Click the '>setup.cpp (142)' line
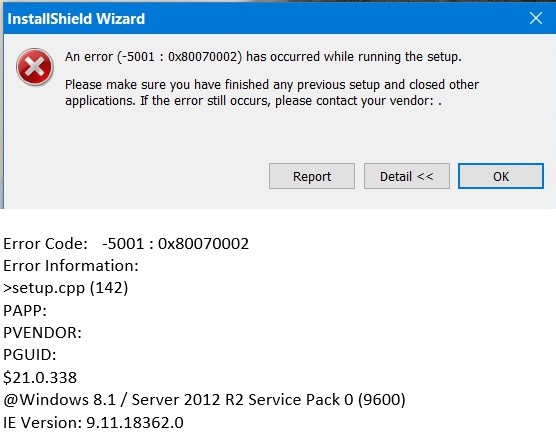The image size is (556, 437). [66, 288]
